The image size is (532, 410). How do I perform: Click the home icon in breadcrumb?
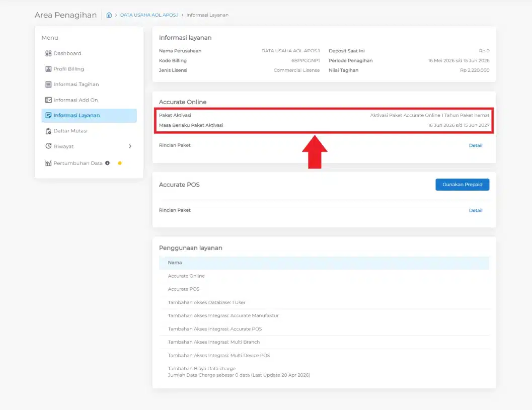[x=109, y=15]
